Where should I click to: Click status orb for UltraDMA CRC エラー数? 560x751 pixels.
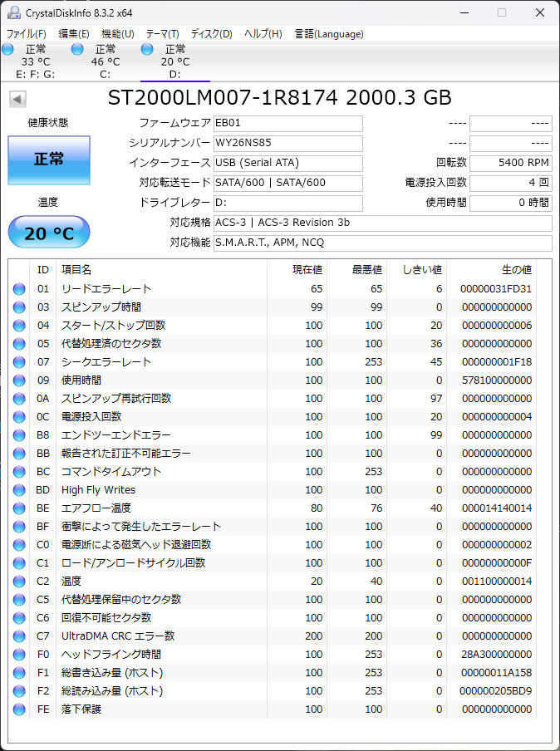[x=19, y=636]
